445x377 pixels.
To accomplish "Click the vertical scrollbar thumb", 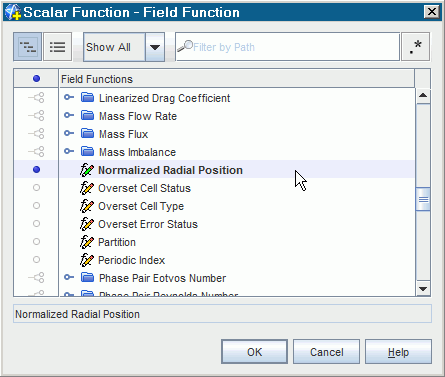I will (x=423, y=199).
